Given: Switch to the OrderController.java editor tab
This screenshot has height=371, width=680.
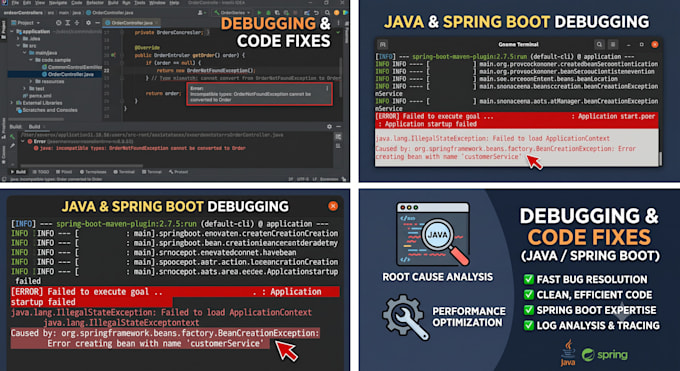Looking at the screenshot, I should 131,23.
